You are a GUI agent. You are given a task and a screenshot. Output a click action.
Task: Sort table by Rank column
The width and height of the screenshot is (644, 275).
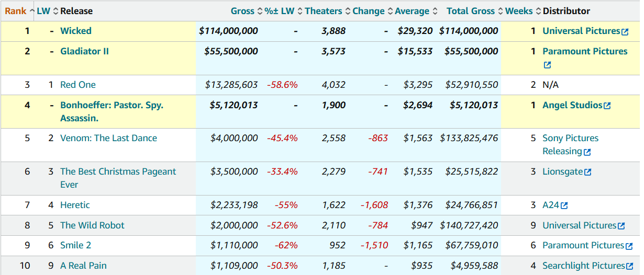pos(16,11)
